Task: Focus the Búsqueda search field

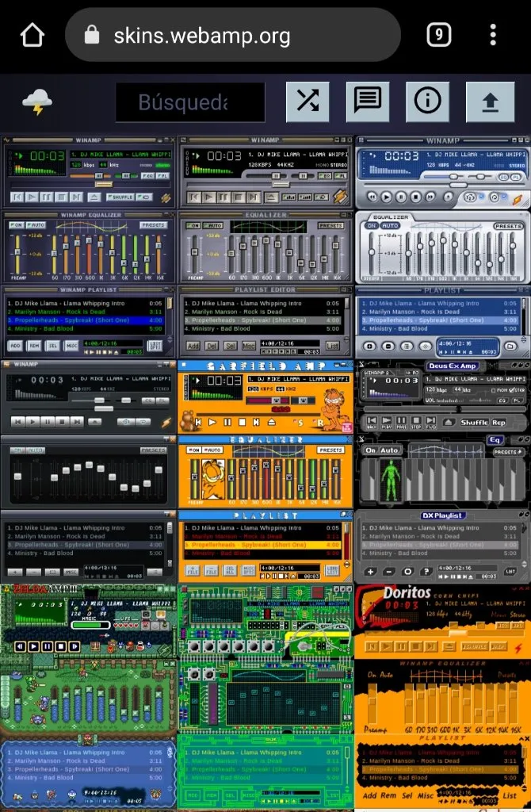Action: 190,102
